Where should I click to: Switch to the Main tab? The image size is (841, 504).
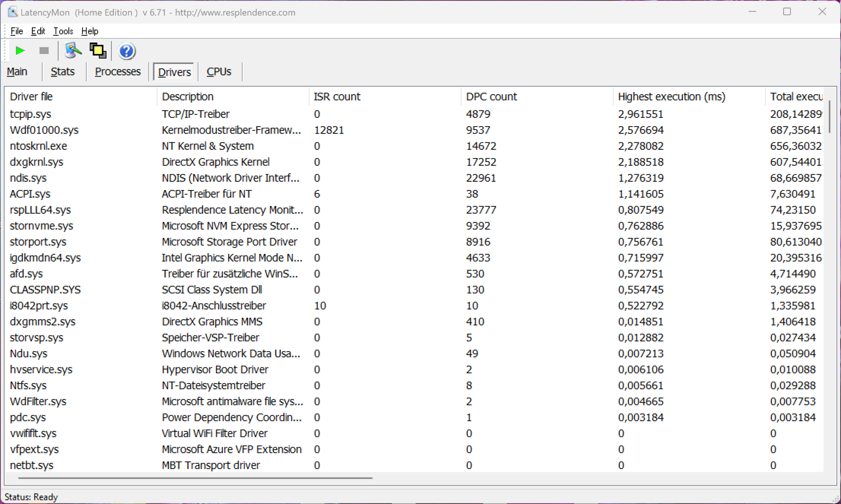point(17,71)
